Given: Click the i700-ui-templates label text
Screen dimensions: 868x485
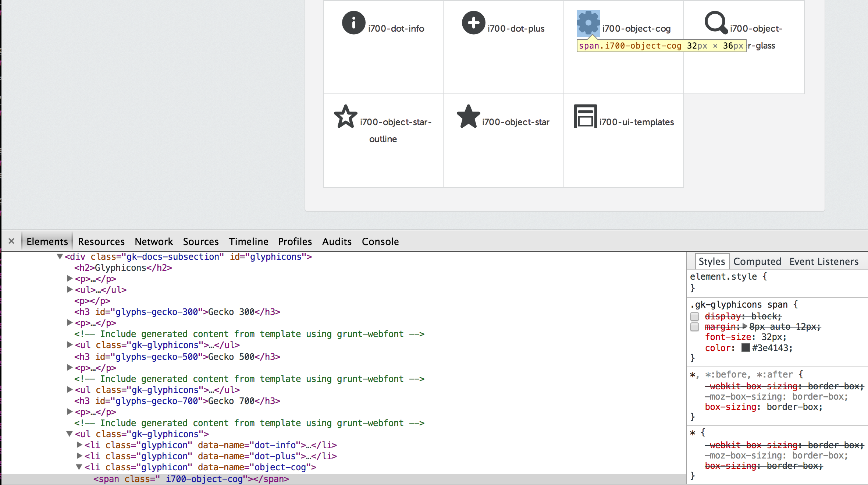Looking at the screenshot, I should tap(637, 122).
